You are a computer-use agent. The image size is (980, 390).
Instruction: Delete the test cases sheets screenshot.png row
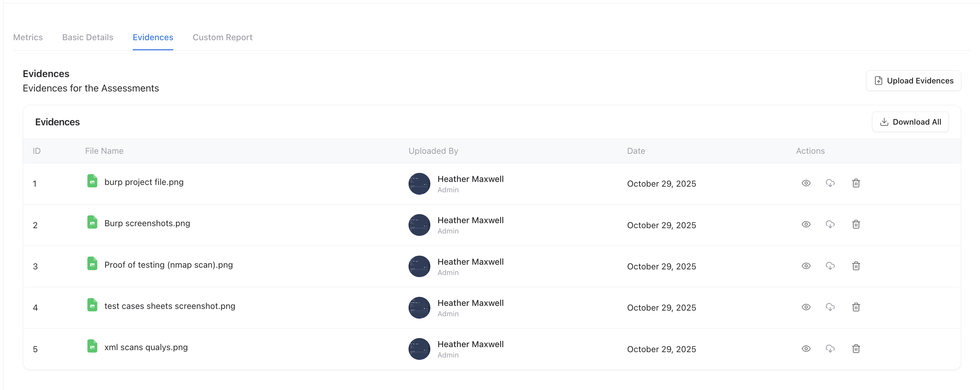[x=856, y=307]
